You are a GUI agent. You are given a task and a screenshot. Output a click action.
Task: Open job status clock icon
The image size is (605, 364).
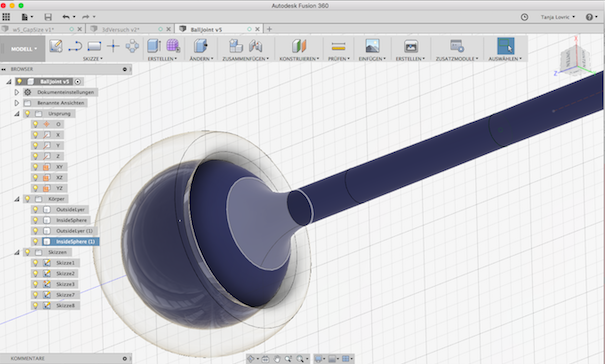(524, 17)
